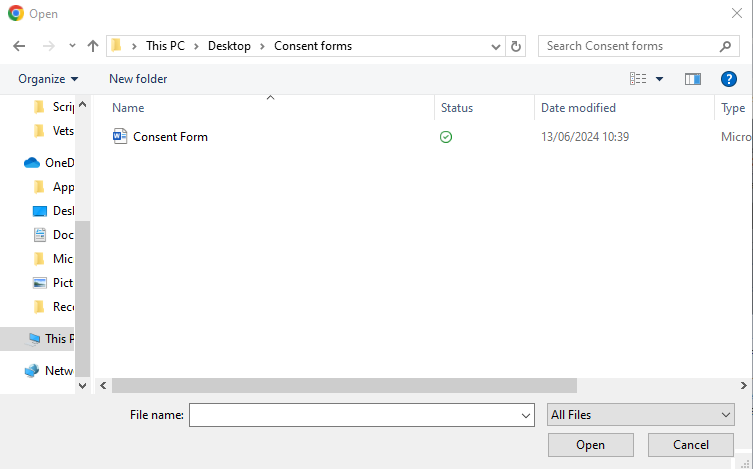753x469 pixels.
Task: Refresh the Consent forms folder
Action: click(515, 47)
